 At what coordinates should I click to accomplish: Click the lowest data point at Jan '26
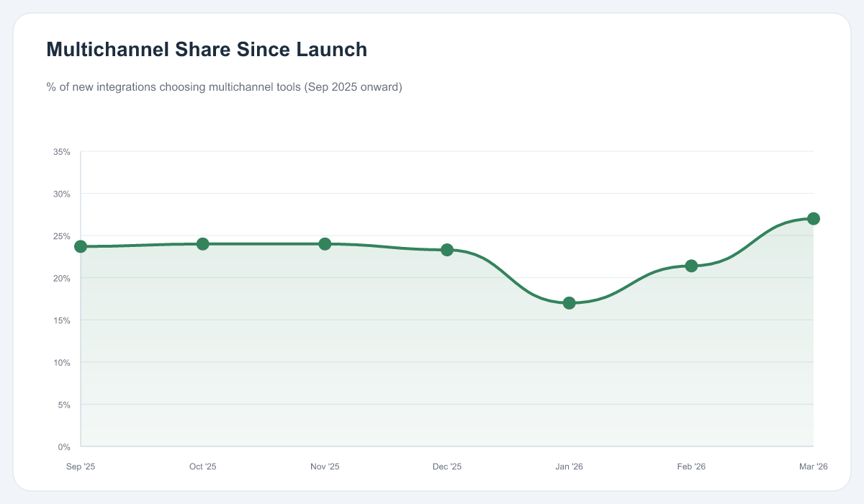click(x=570, y=303)
